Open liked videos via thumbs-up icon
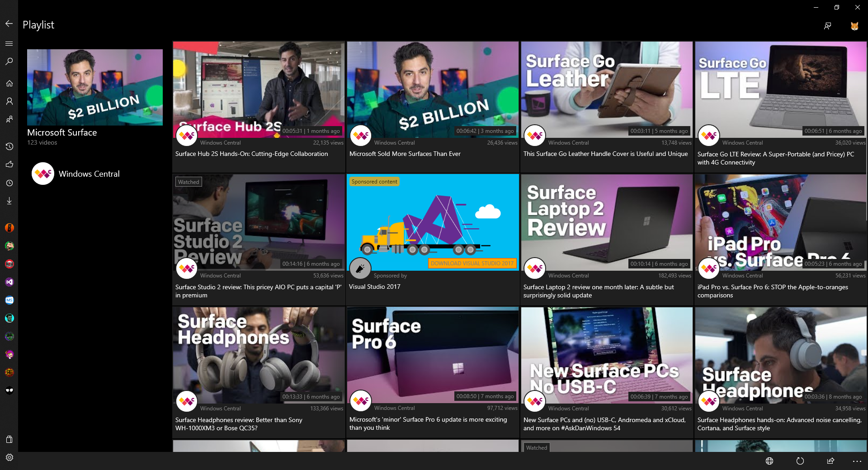The image size is (868, 470). click(9, 164)
